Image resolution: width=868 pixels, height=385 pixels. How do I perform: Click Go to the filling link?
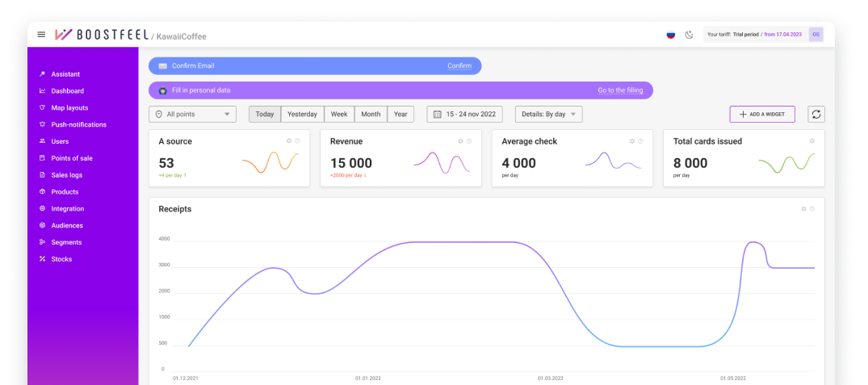pos(620,90)
